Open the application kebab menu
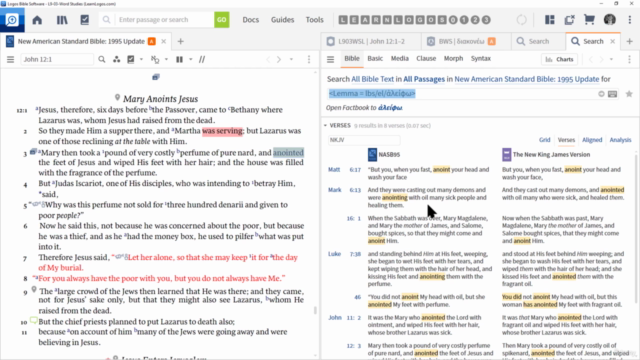 point(629,20)
